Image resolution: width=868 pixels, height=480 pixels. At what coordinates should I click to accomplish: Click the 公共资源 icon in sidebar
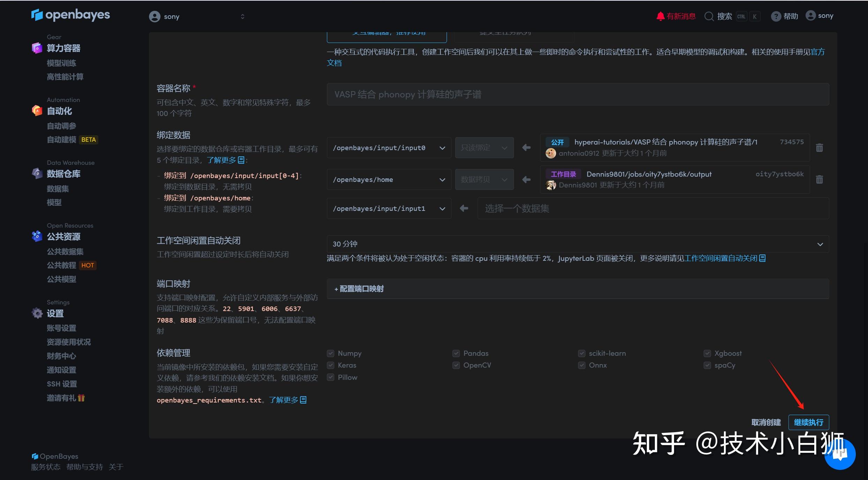click(37, 236)
